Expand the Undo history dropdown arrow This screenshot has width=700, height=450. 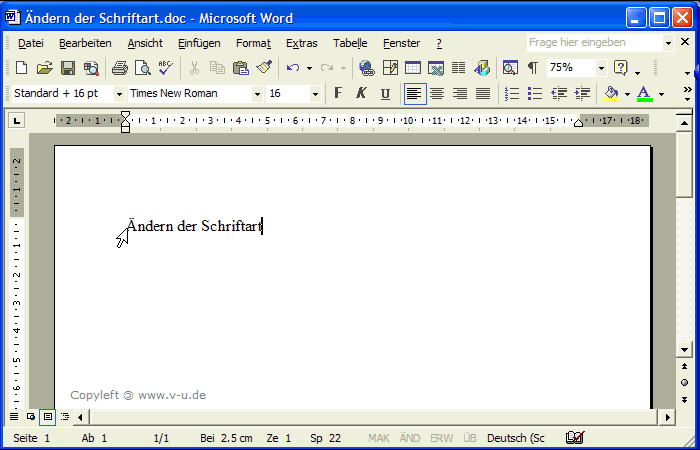(x=309, y=68)
